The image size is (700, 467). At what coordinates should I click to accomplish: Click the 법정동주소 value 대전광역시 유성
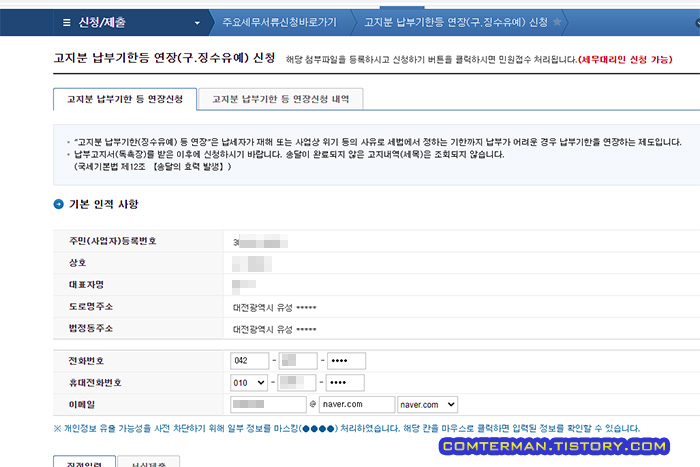point(275,329)
